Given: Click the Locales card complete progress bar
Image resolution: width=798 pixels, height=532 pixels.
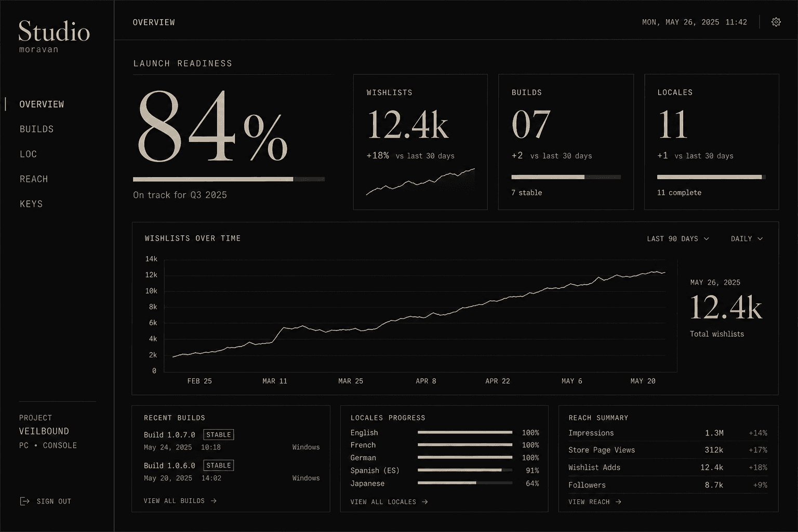Looking at the screenshot, I should [711, 177].
